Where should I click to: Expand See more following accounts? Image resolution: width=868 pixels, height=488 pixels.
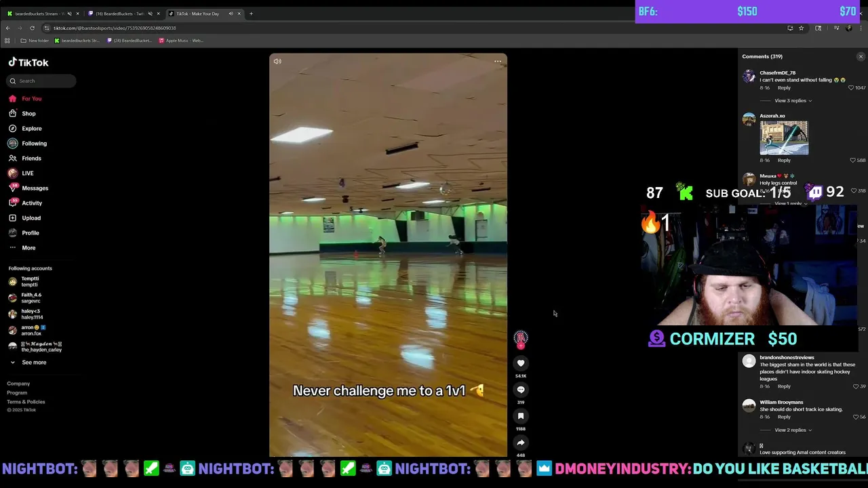[28, 362]
